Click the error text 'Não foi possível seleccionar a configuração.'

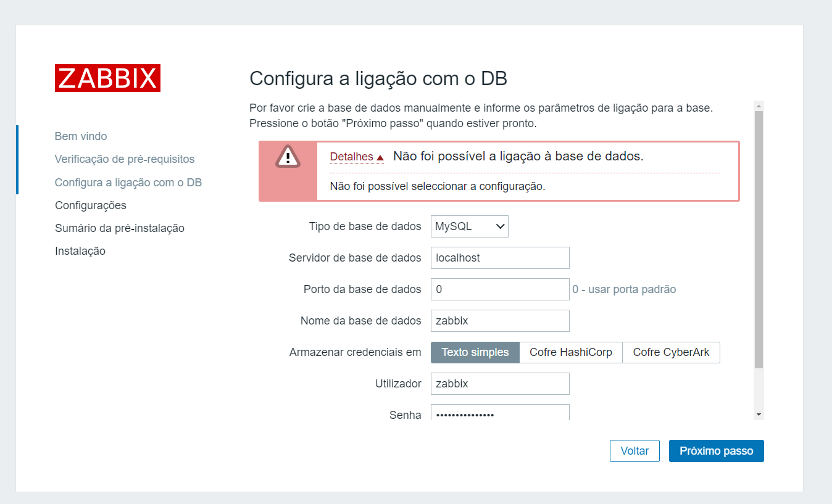[438, 186]
